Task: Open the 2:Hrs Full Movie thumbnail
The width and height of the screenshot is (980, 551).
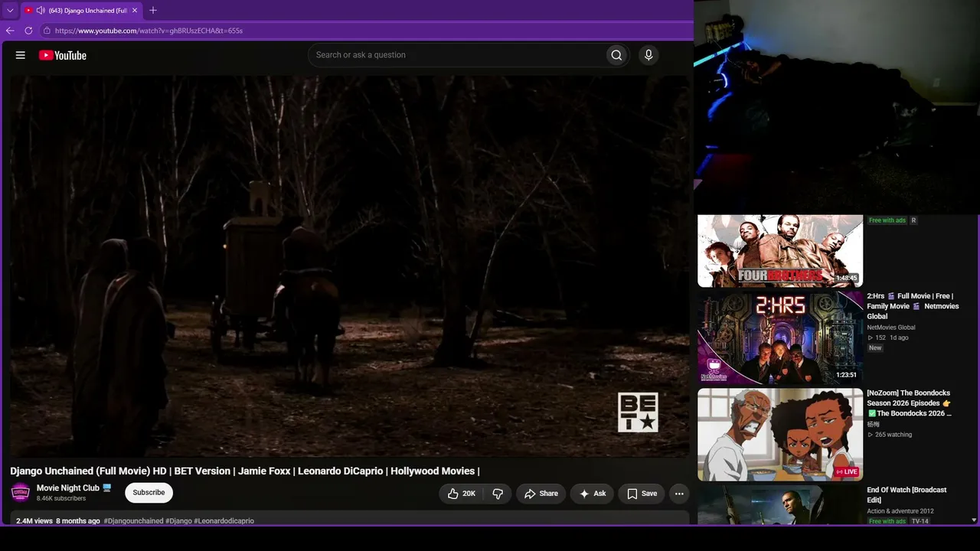Action: (x=780, y=337)
